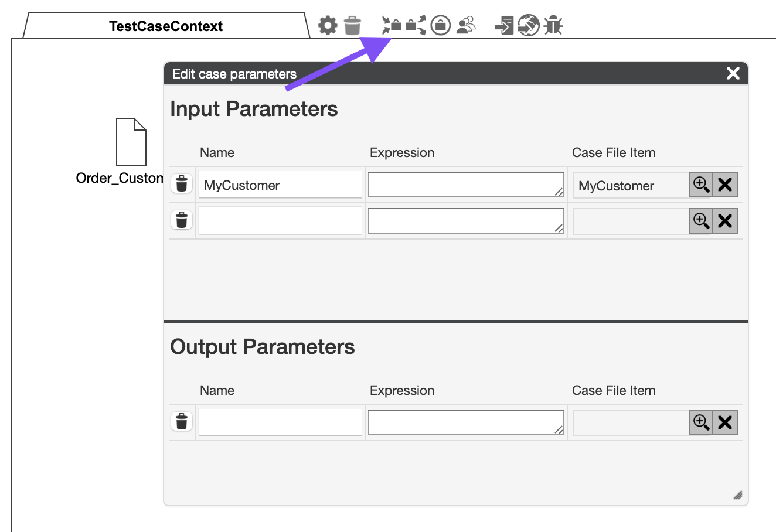Open case properties gear icon
This screenshot has height=532, width=776.
[x=328, y=26]
